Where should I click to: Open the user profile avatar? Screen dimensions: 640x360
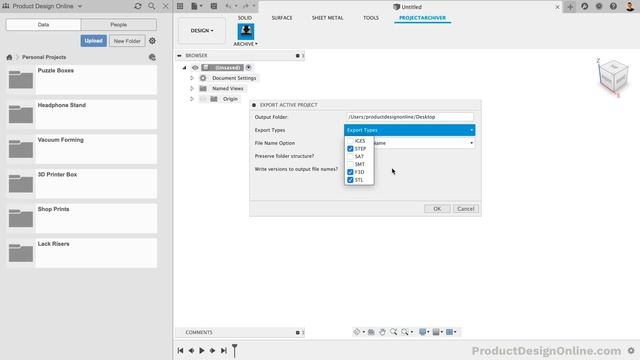tap(630, 6)
